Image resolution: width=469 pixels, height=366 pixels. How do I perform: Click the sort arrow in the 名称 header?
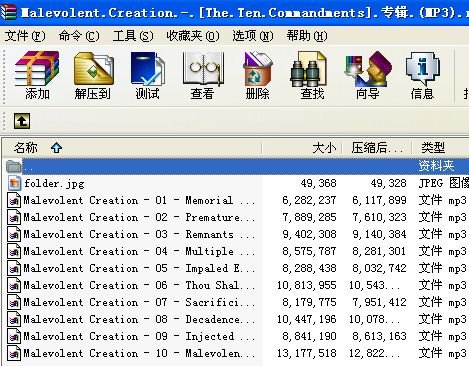point(56,147)
